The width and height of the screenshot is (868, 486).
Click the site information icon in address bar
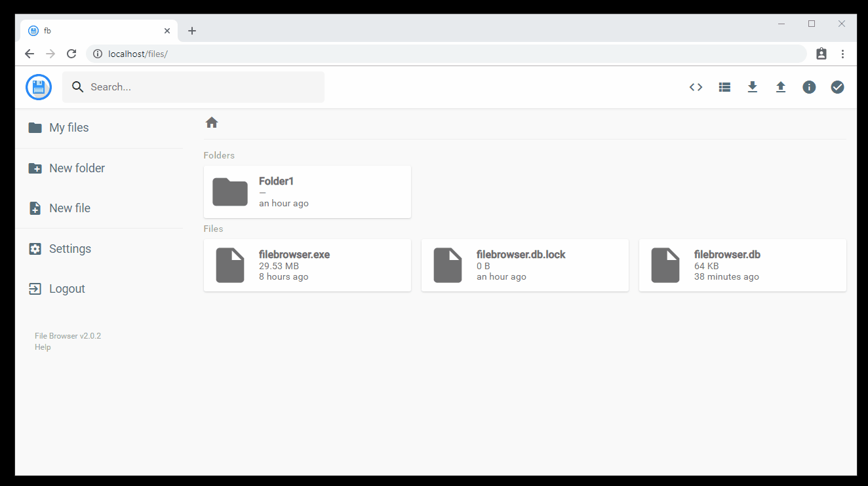[x=98, y=54]
